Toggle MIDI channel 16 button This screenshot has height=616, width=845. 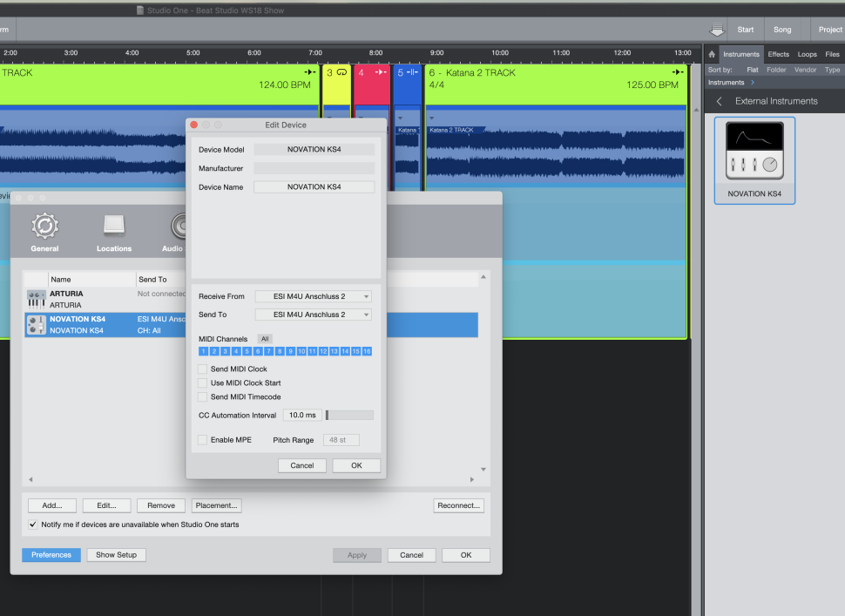(367, 351)
